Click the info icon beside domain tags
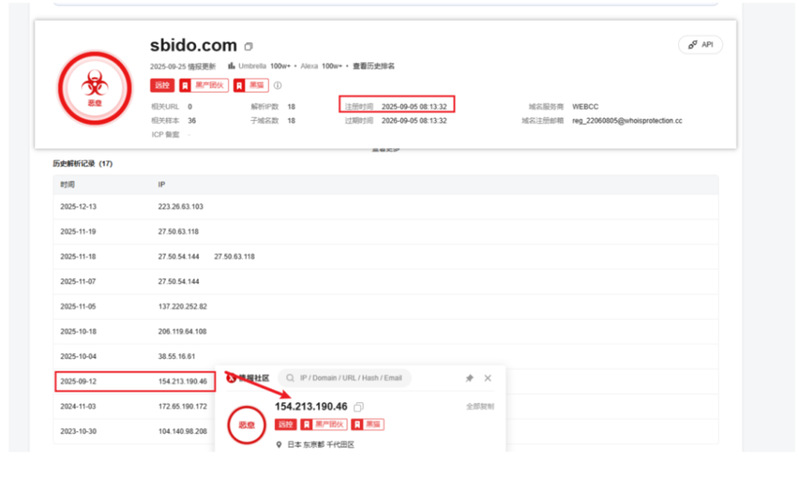 coord(278,86)
